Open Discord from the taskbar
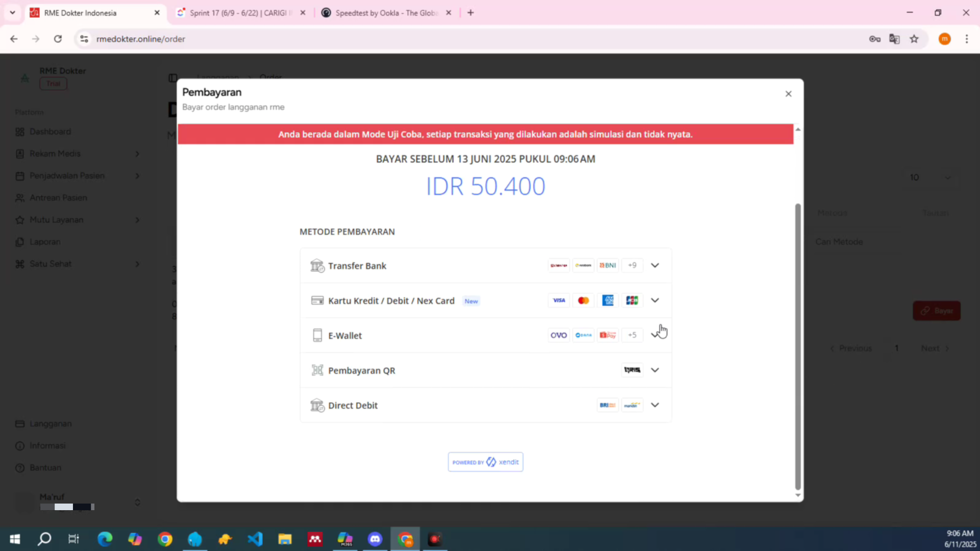980x551 pixels. 375,539
